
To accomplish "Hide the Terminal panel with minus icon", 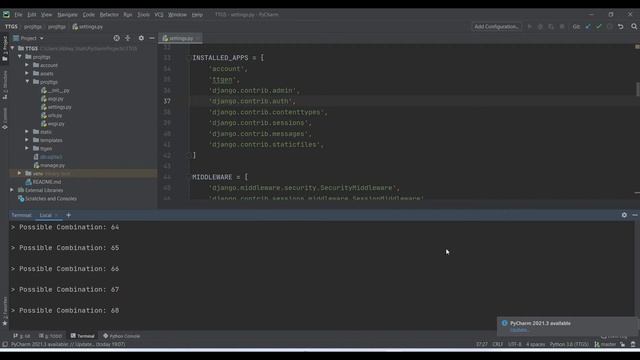I will pyautogui.click(x=635, y=215).
